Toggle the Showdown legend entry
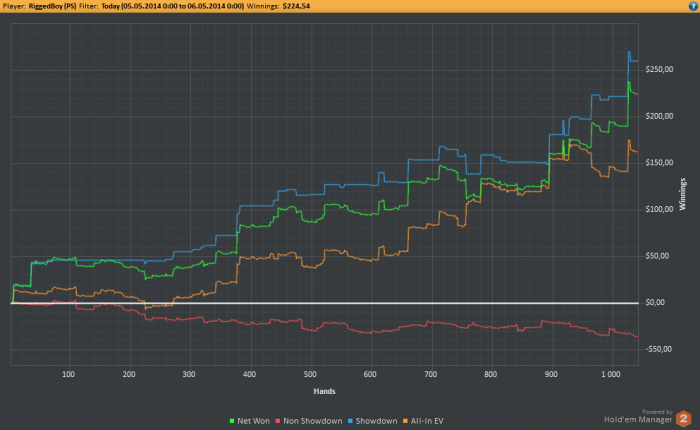Viewport: 700px width, 430px height. point(372,421)
